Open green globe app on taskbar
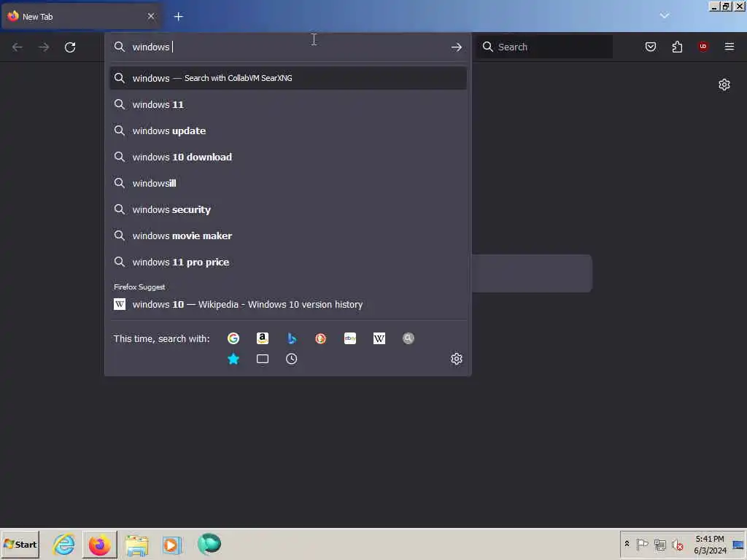The image size is (747, 560). pyautogui.click(x=209, y=544)
